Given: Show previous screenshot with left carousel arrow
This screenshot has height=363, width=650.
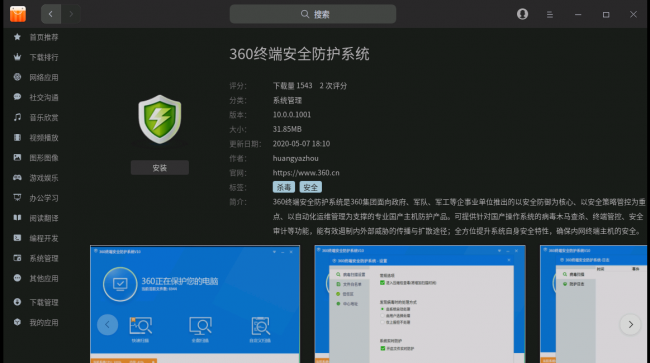Looking at the screenshot, I should [107, 324].
